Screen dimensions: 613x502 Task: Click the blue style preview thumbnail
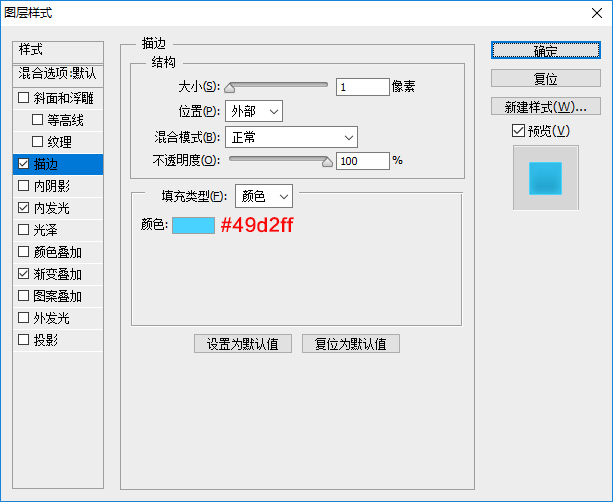point(545,178)
